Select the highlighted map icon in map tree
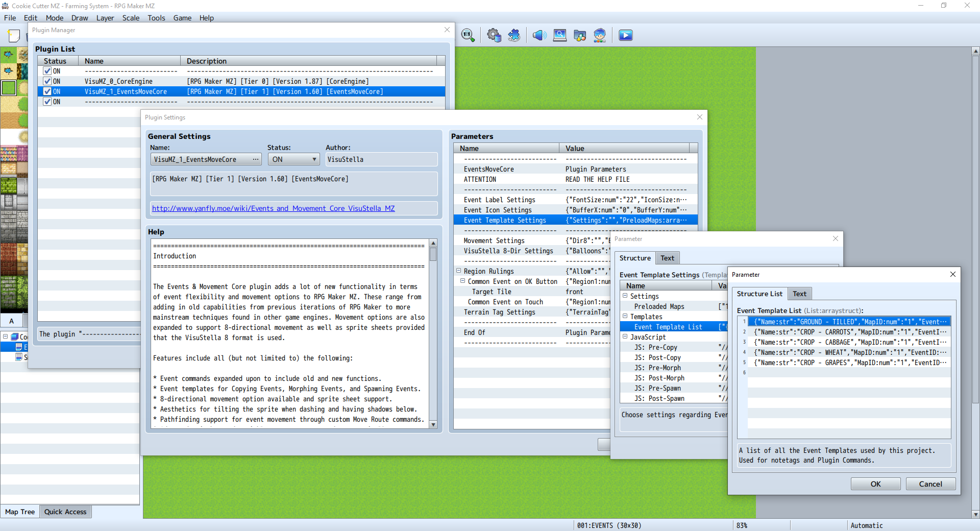The height and width of the screenshot is (531, 980). pos(19,347)
